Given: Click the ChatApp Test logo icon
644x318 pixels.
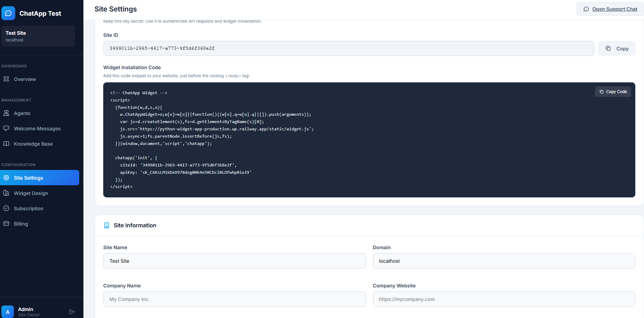Looking at the screenshot, I should point(8,13).
